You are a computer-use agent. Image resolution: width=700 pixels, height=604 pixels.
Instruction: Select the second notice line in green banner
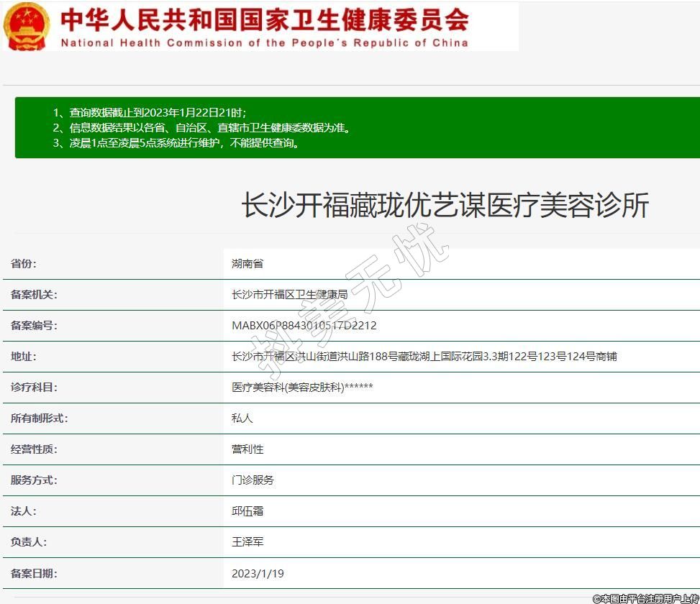pos(202,128)
